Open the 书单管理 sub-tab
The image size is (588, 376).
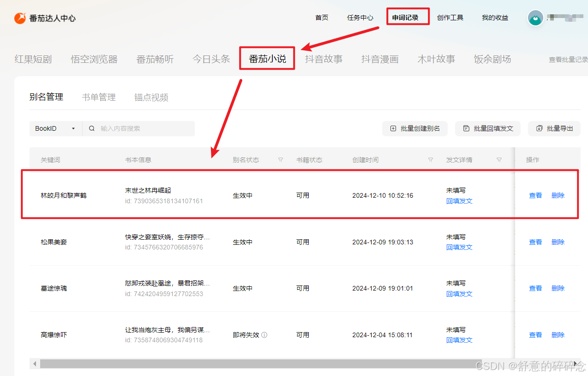tap(99, 97)
